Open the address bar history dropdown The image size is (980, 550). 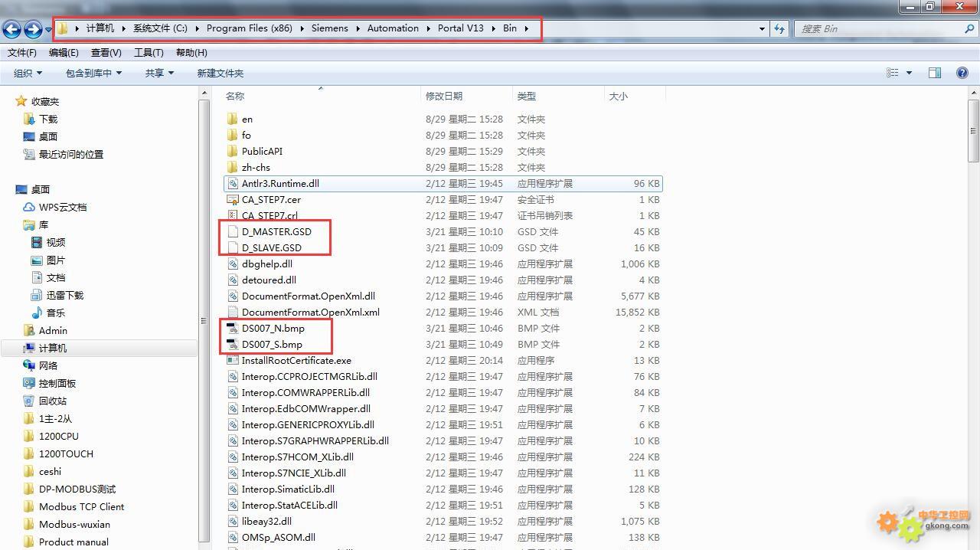(x=762, y=28)
